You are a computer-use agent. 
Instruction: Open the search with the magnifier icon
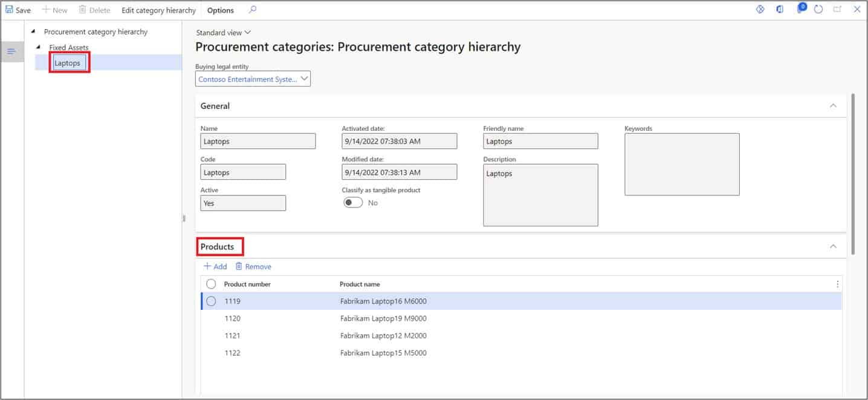[253, 10]
